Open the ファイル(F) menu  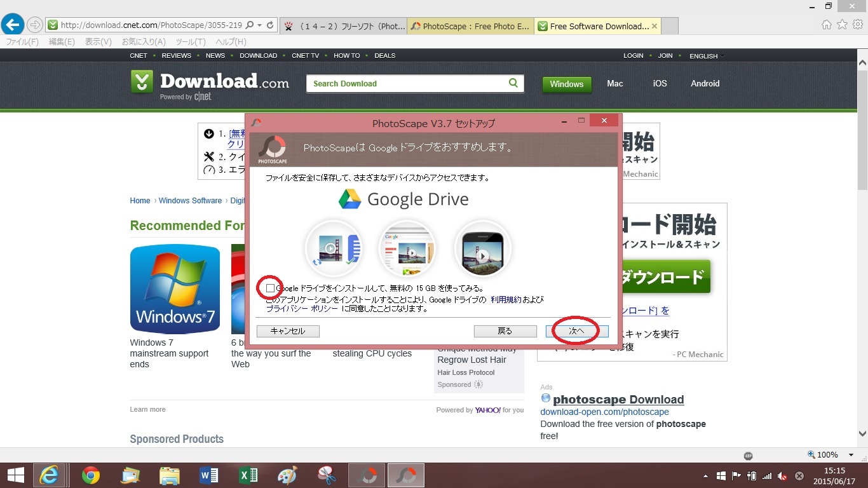22,41
